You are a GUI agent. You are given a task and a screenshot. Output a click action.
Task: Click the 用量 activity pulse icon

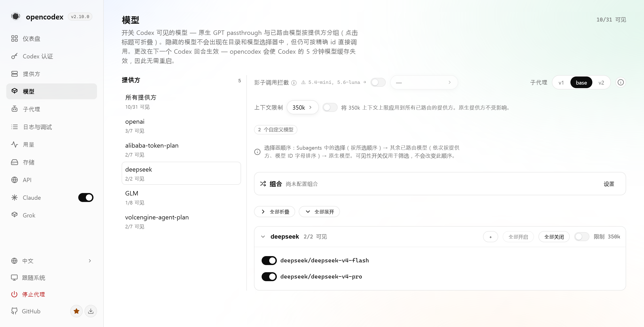(x=15, y=144)
